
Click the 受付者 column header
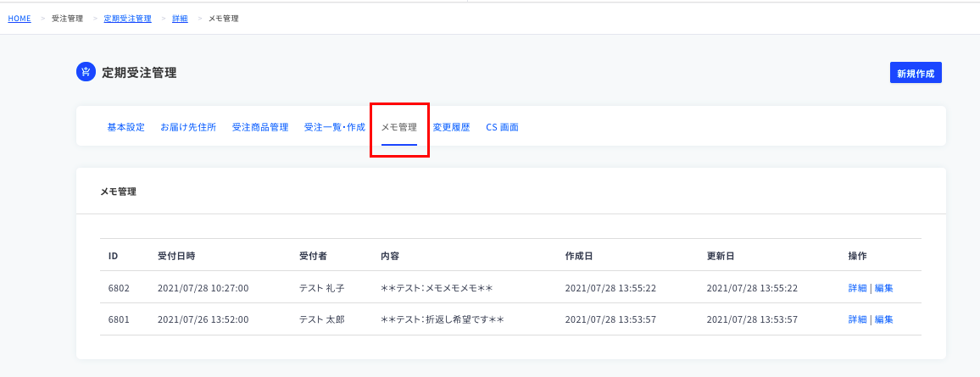pyautogui.click(x=313, y=256)
